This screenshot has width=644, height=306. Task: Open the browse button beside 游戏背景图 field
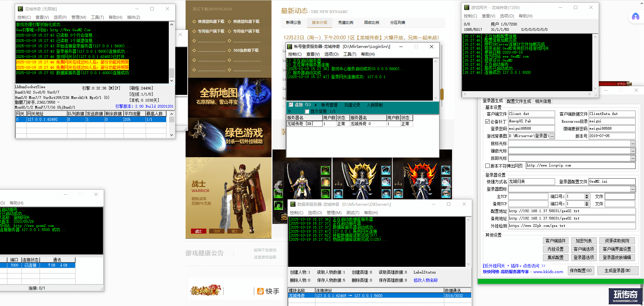click(552, 136)
